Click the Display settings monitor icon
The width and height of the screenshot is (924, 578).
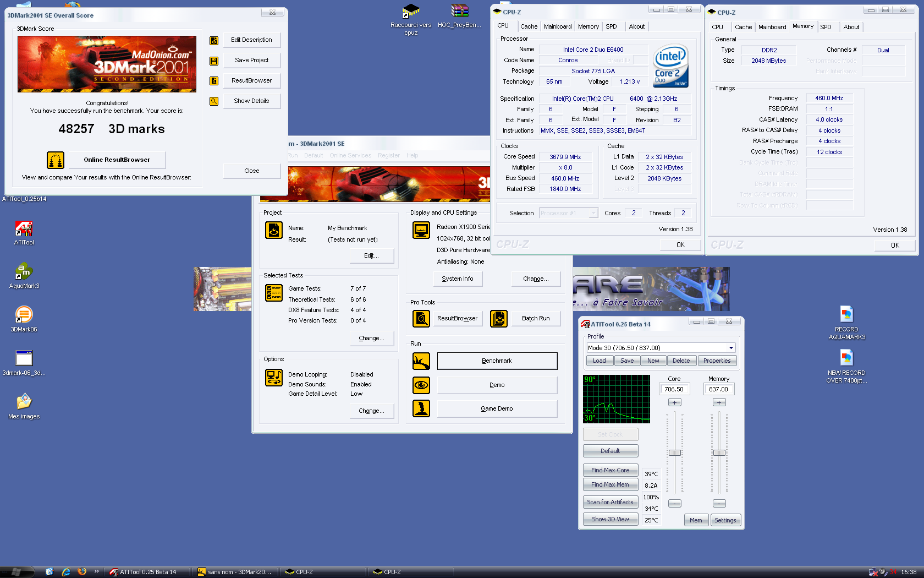click(x=421, y=230)
